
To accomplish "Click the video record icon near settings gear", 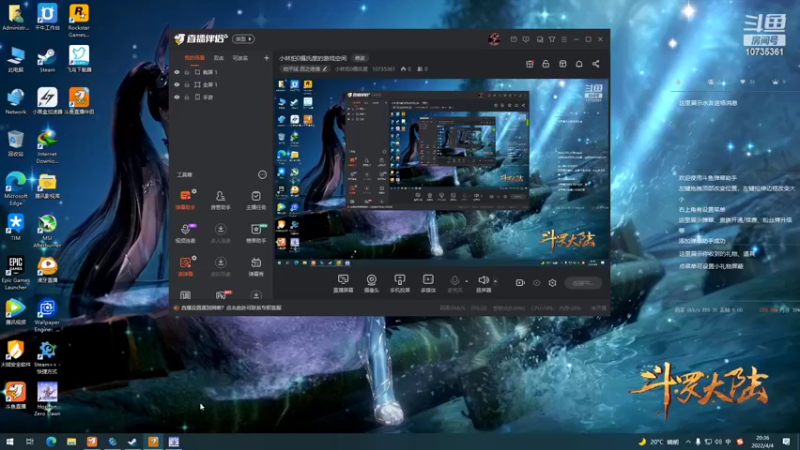I will pyautogui.click(x=520, y=283).
